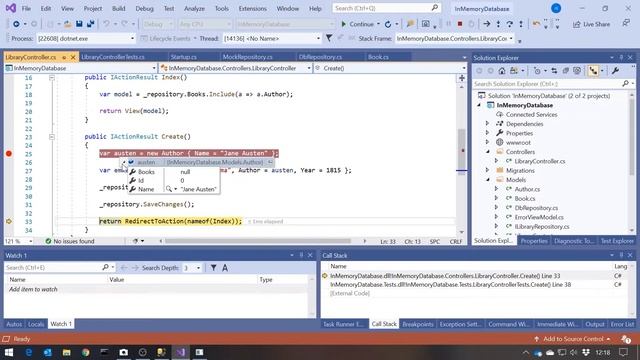Click the thread filter funnel icon

click(329, 38)
